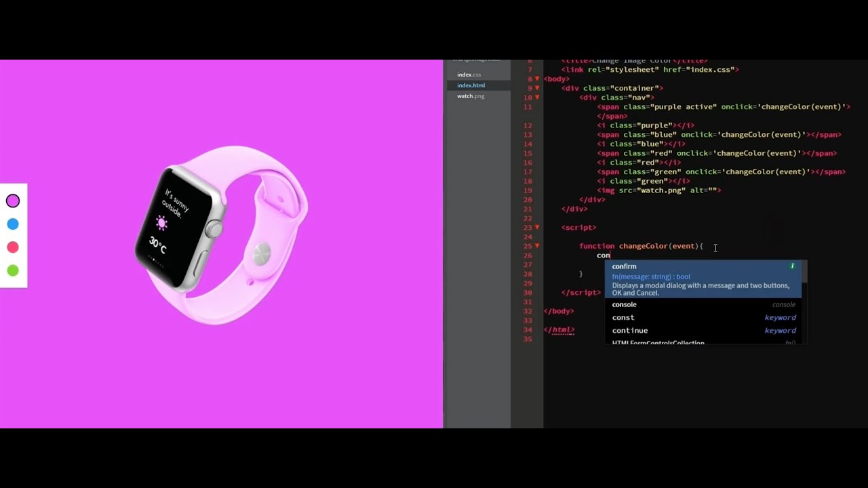
Task: Click the 'purple active' span class on line 11
Action: coord(683,106)
